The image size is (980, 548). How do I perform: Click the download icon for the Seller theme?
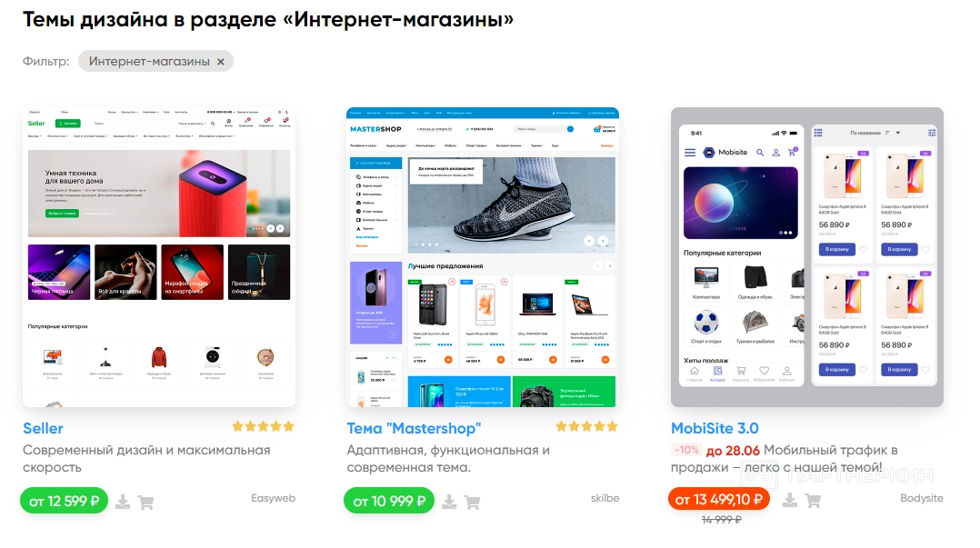(x=123, y=502)
